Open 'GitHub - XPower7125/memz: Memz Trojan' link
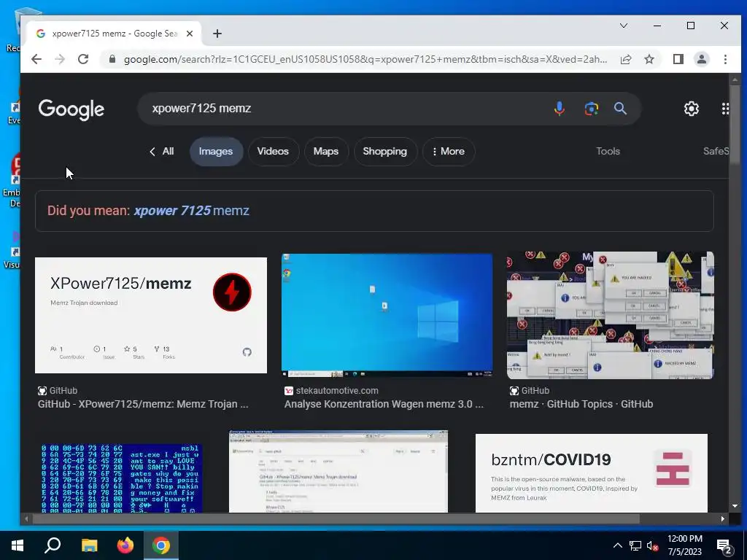The image size is (747, 560). click(143, 404)
